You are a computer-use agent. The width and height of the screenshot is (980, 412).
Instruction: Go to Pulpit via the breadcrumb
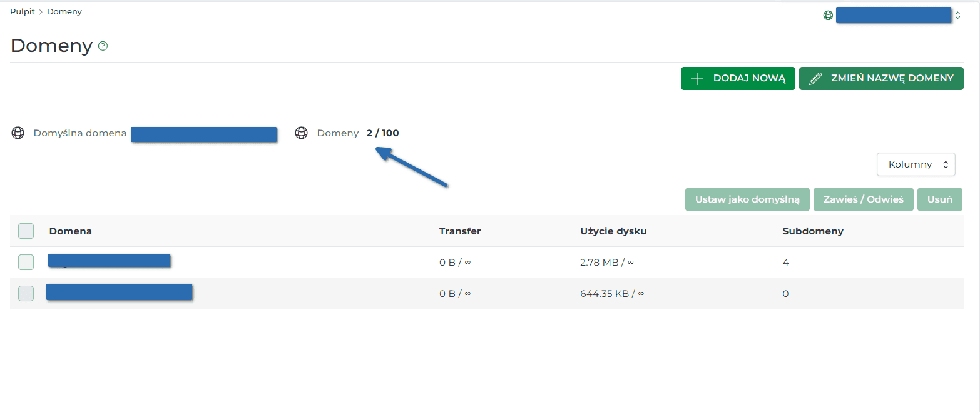23,12
